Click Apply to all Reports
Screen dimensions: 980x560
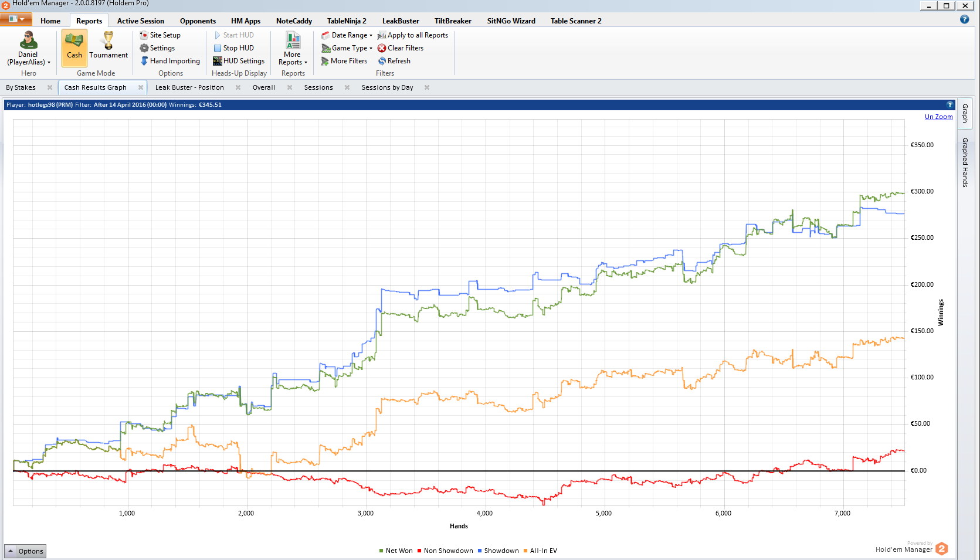point(413,35)
